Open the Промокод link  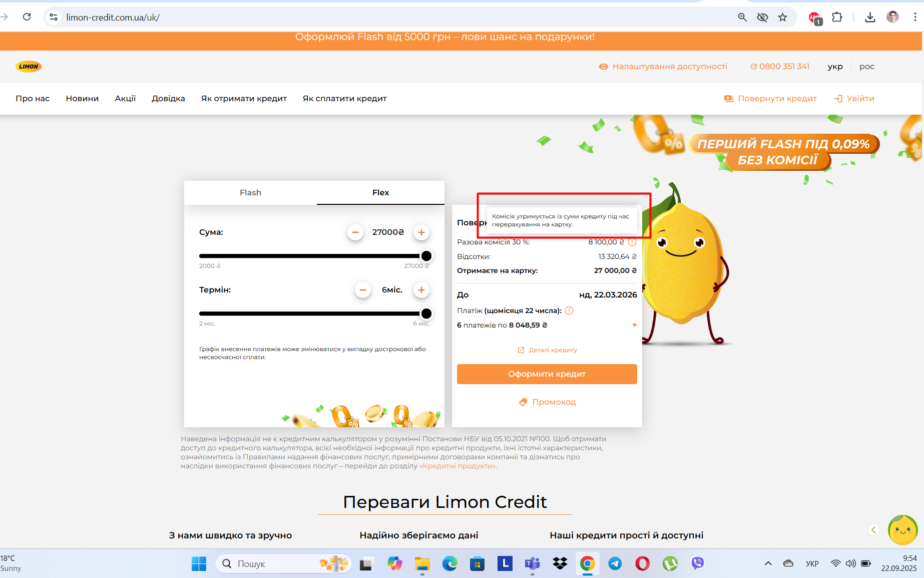(547, 402)
